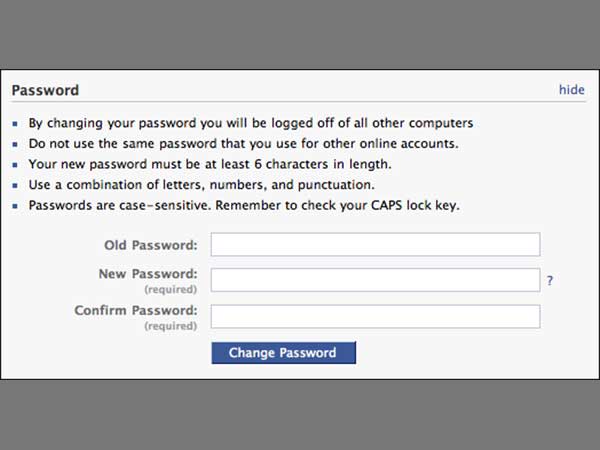Click the 'combination of letters, numbers' tip

click(202, 185)
